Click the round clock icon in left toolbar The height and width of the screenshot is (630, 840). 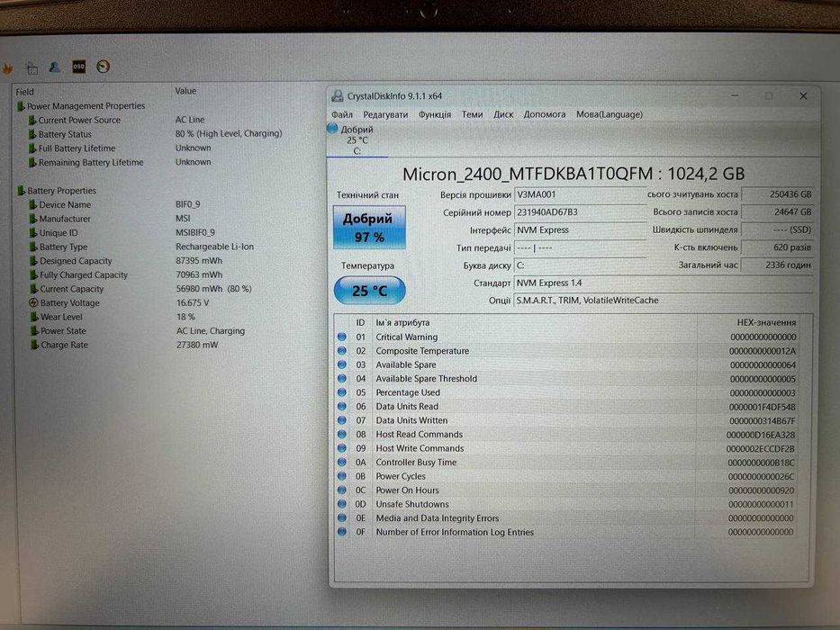coord(103,67)
